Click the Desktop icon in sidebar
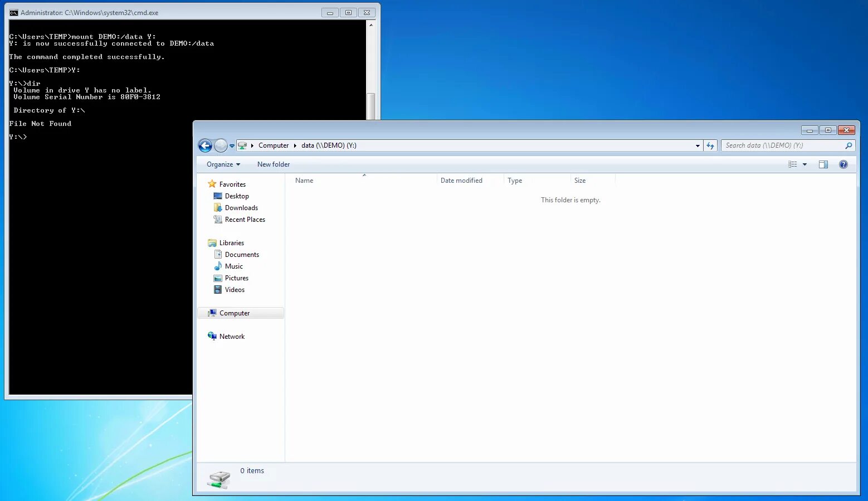This screenshot has height=501, width=868. coord(218,196)
